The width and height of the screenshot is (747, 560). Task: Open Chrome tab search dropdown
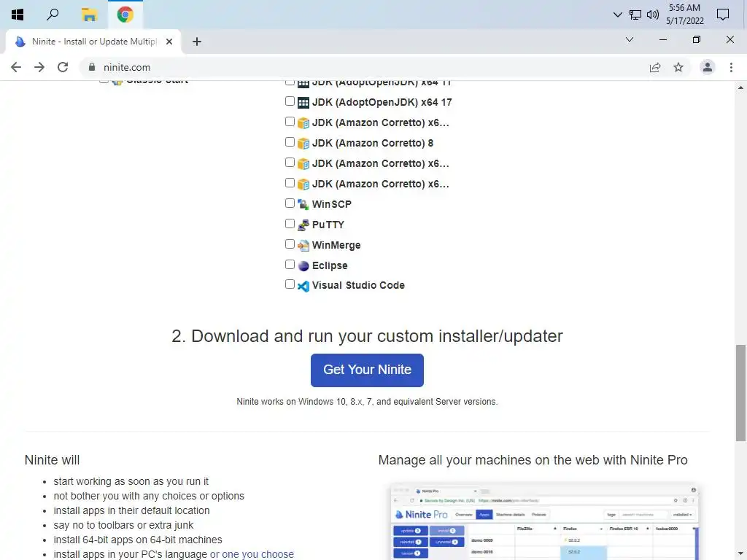[x=630, y=39]
